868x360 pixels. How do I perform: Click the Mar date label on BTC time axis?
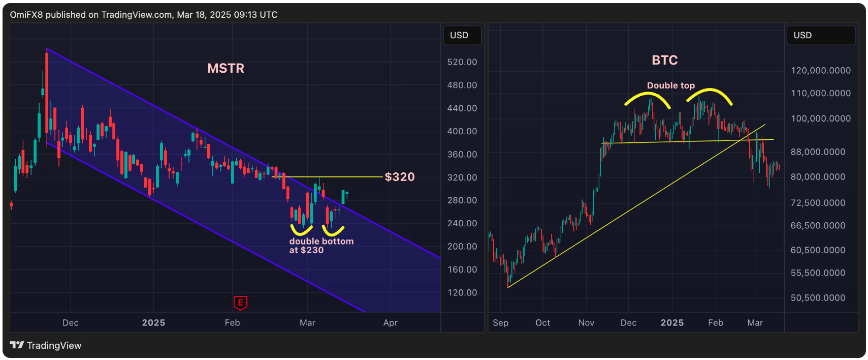click(755, 323)
